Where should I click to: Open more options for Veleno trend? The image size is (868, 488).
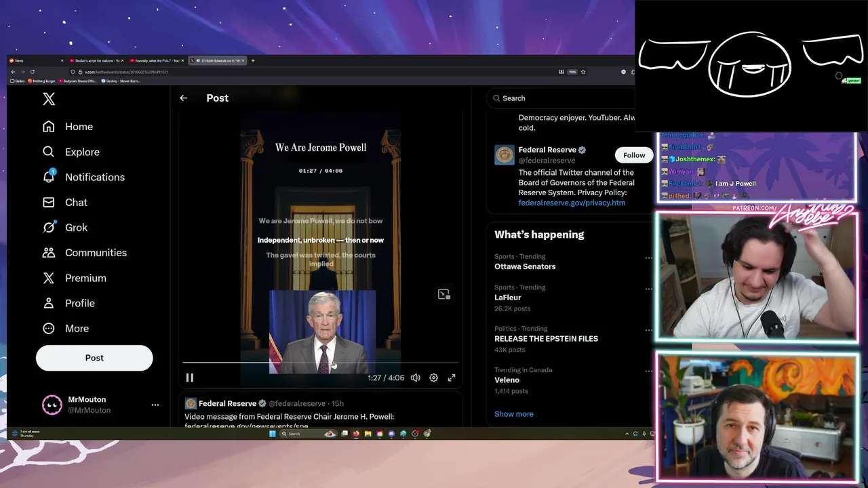648,371
